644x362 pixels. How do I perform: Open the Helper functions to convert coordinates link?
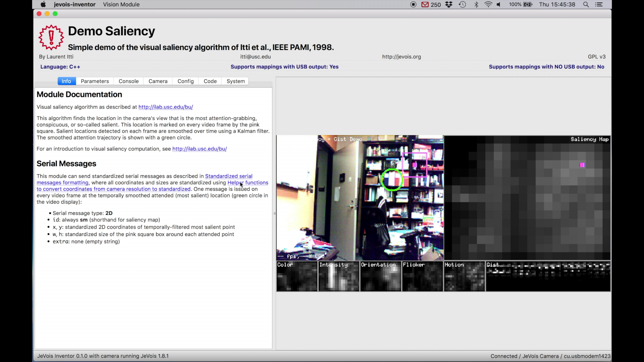[x=248, y=183]
